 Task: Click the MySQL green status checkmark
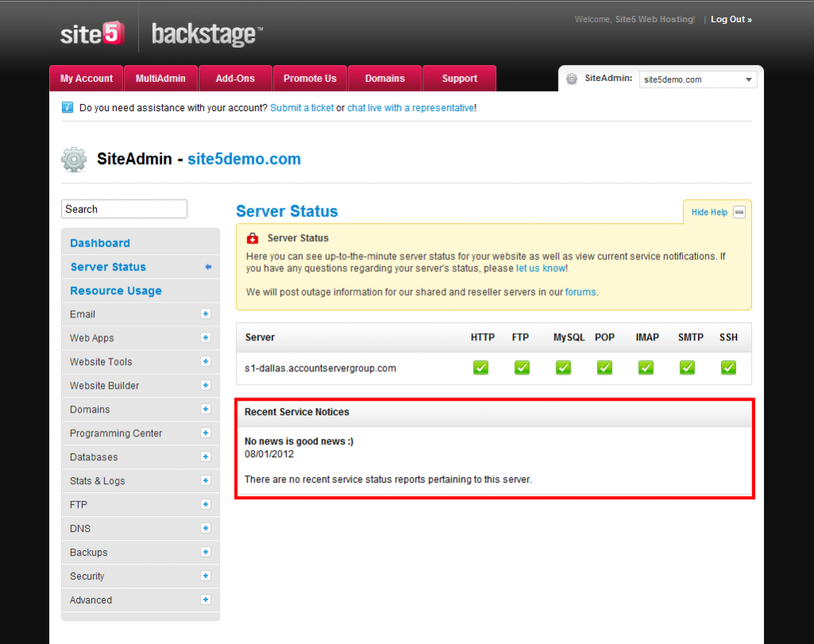pyautogui.click(x=564, y=367)
